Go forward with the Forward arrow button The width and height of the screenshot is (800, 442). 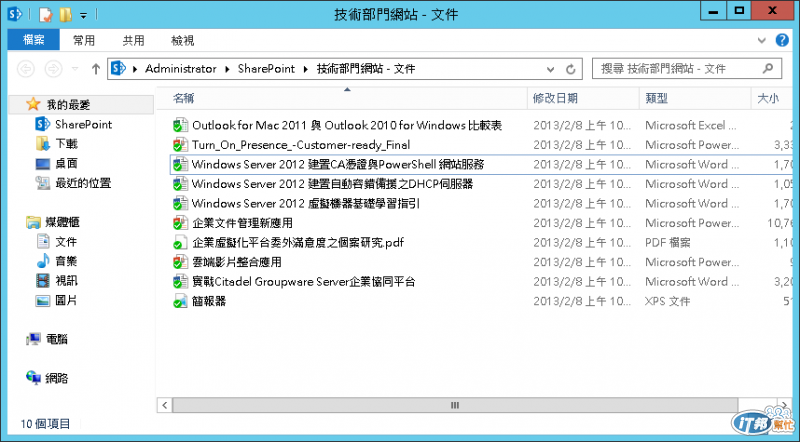[54, 68]
